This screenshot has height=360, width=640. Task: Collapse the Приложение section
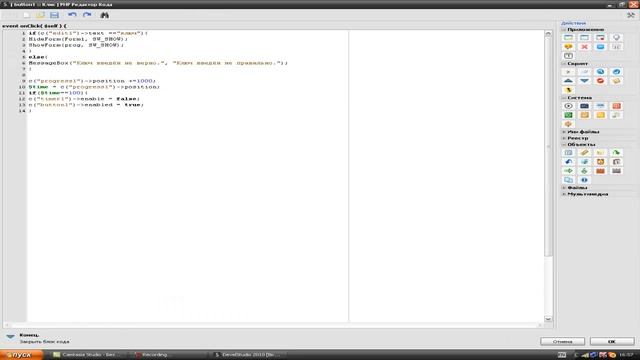tap(564, 30)
